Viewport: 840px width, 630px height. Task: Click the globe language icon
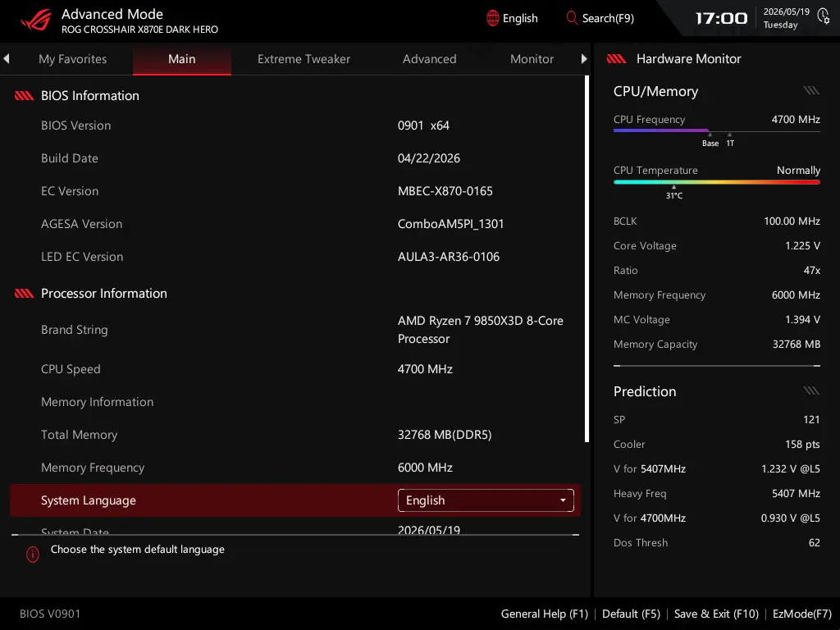[x=492, y=18]
